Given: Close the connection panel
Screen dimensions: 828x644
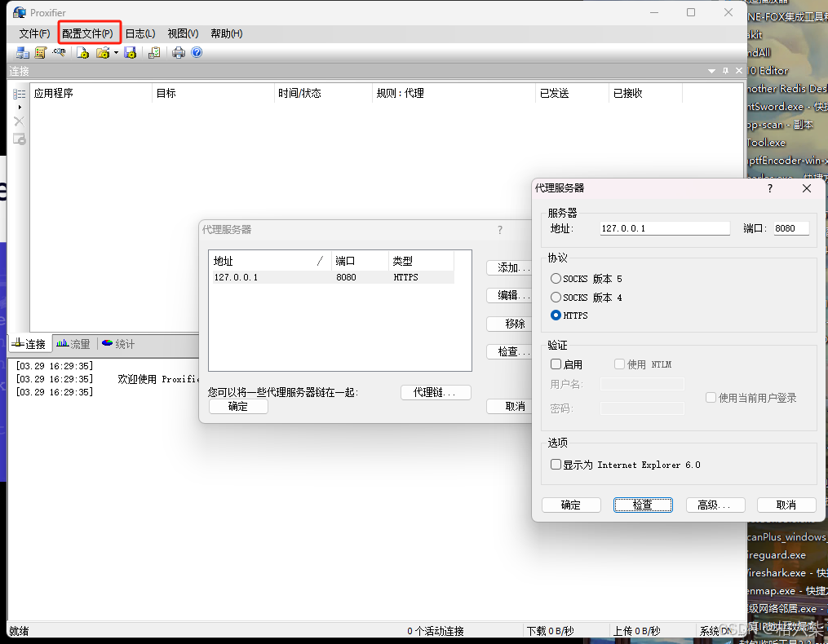Looking at the screenshot, I should coord(739,71).
